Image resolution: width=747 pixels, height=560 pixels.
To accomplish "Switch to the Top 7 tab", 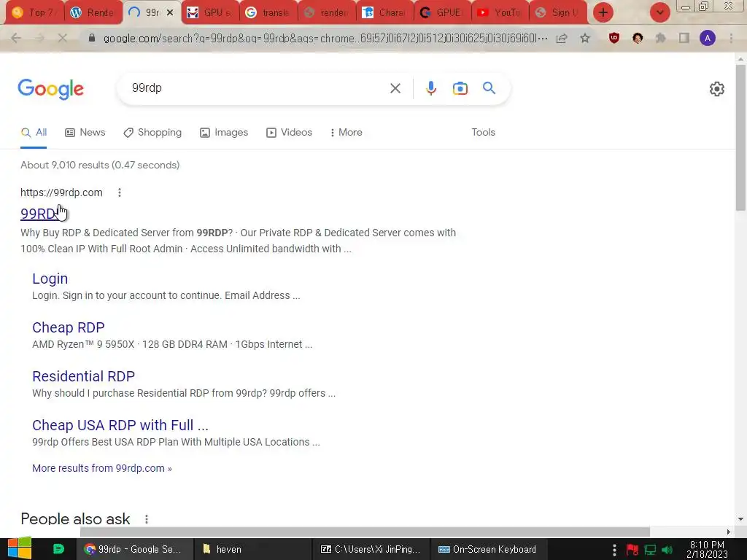I will 34,12.
